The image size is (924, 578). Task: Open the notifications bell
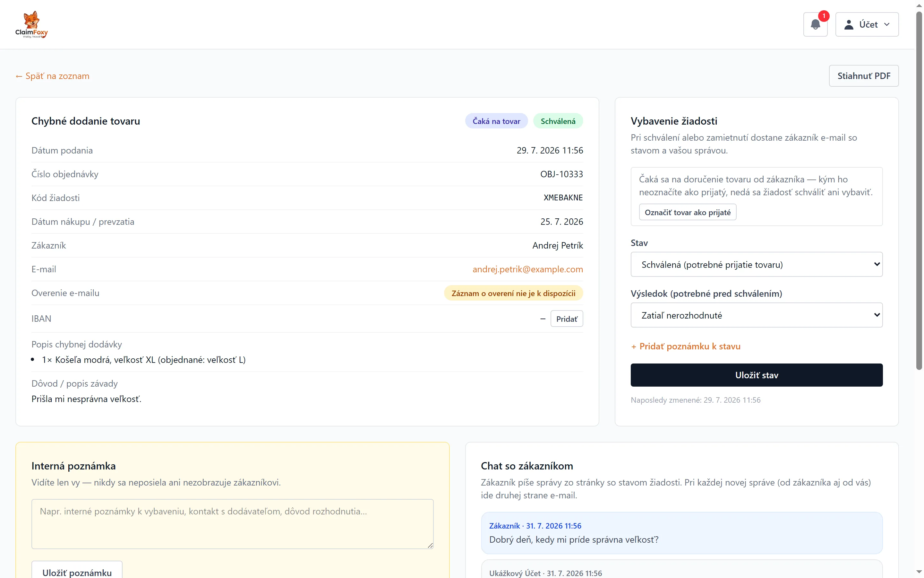pos(815,24)
